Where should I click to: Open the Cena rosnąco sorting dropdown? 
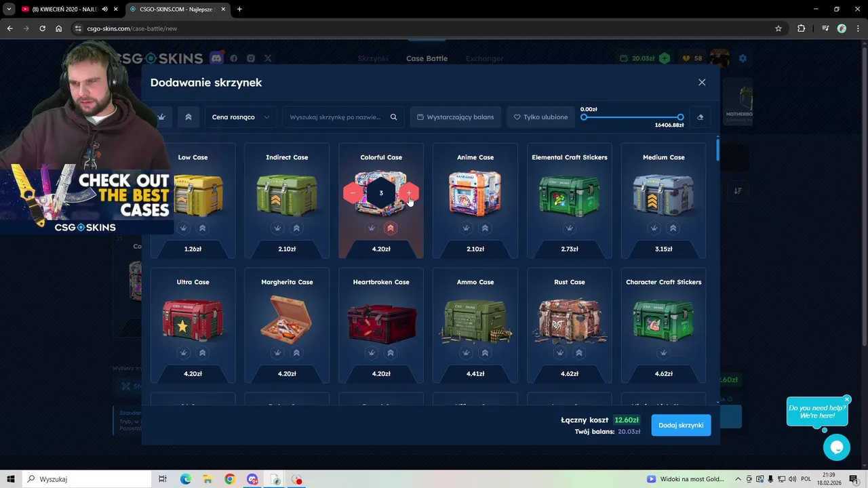click(x=241, y=117)
